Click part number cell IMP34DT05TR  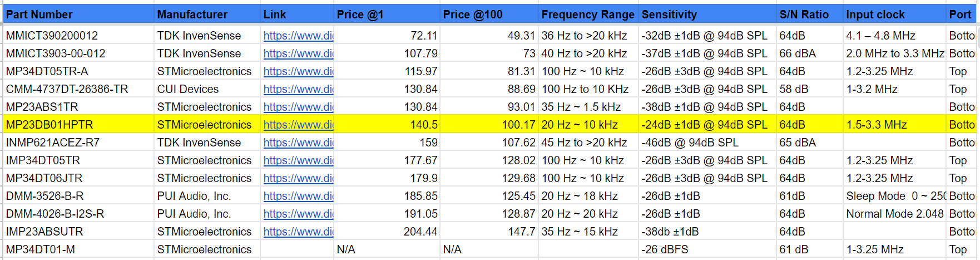(x=78, y=160)
